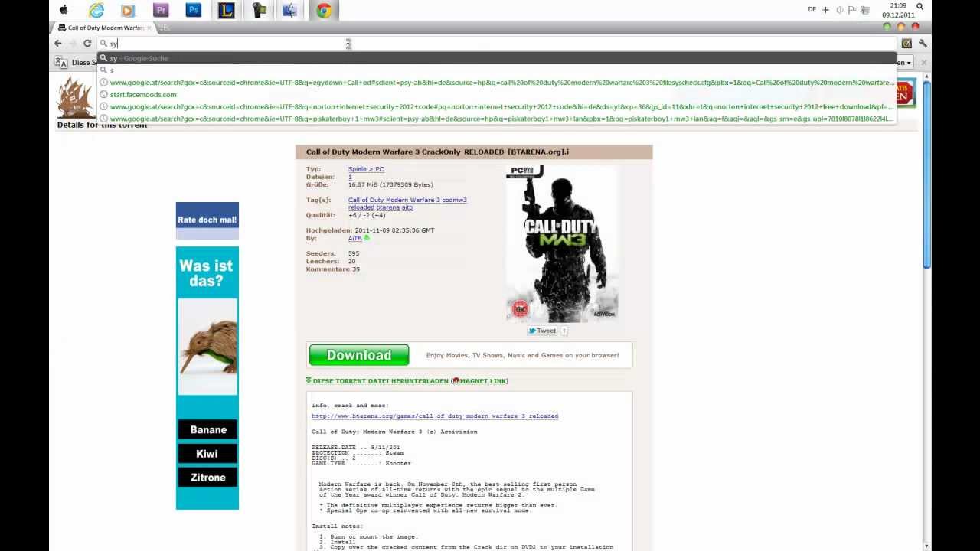The height and width of the screenshot is (551, 980).
Task: Open the 'reloaded' tag link
Action: 361,207
